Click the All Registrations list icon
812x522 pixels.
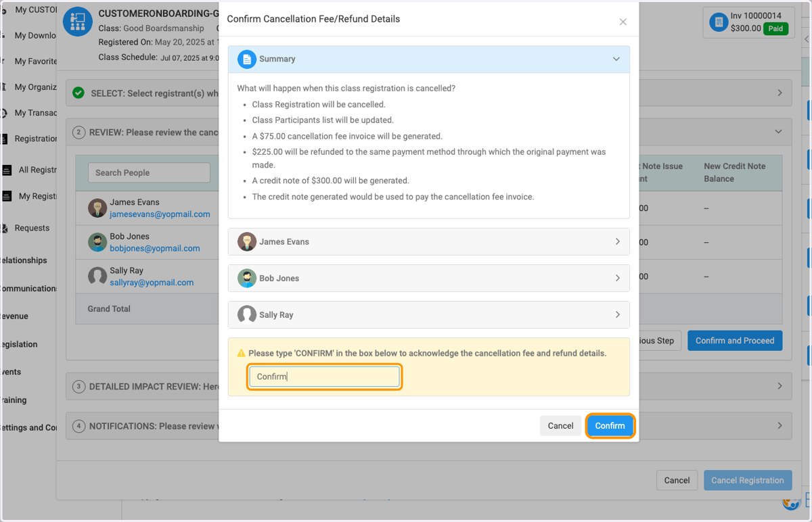7,170
